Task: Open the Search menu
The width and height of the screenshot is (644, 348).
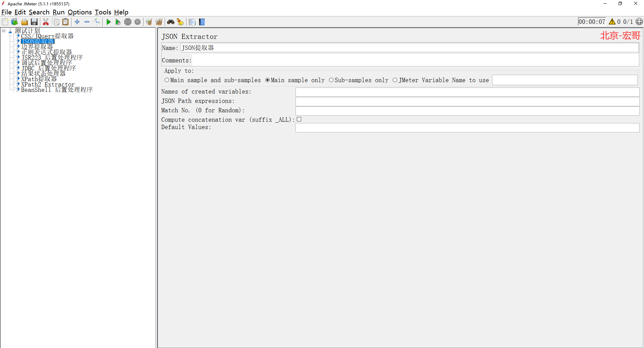Action: point(39,12)
